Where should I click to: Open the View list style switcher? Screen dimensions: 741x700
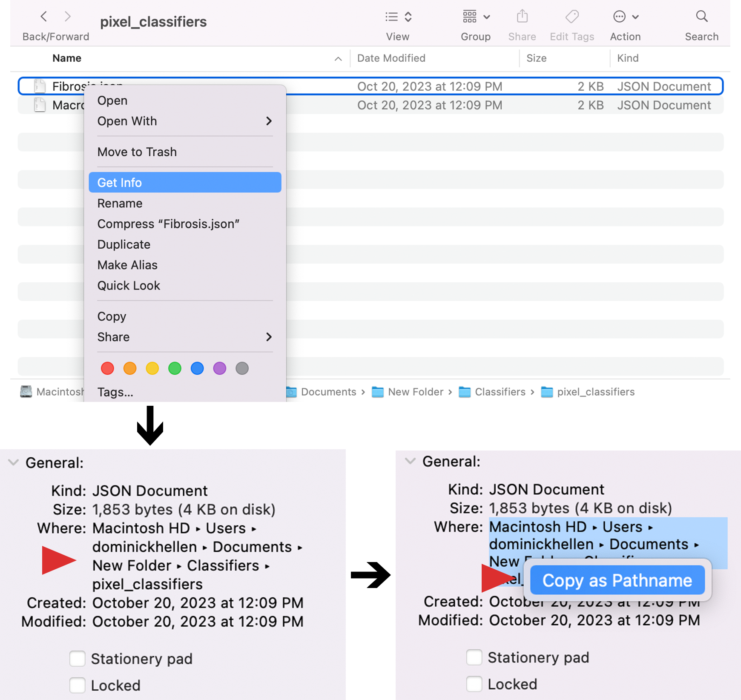398,17
